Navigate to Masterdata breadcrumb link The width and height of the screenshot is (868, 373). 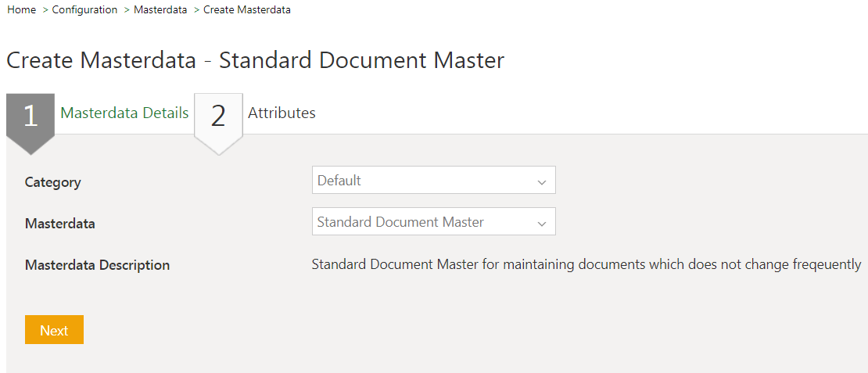tap(160, 10)
